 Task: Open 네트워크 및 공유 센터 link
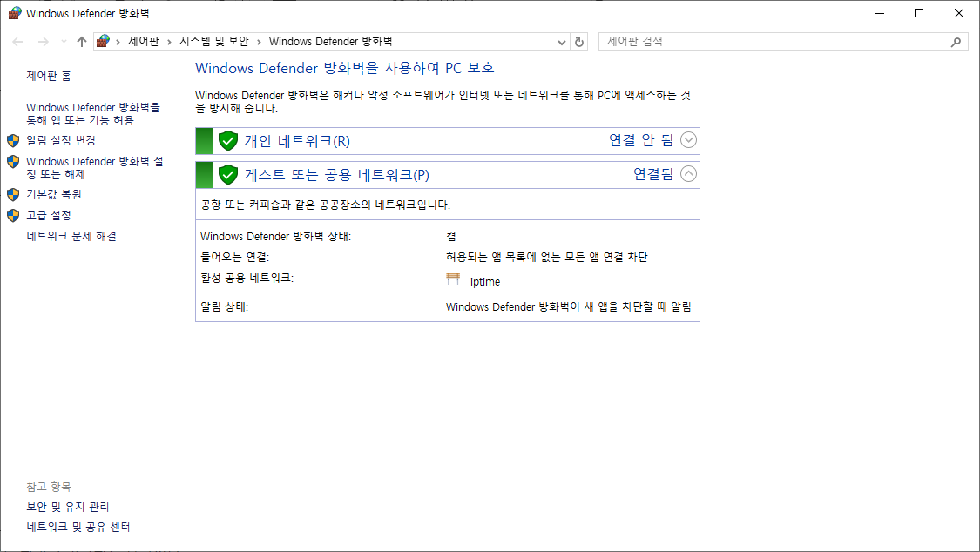tap(78, 527)
